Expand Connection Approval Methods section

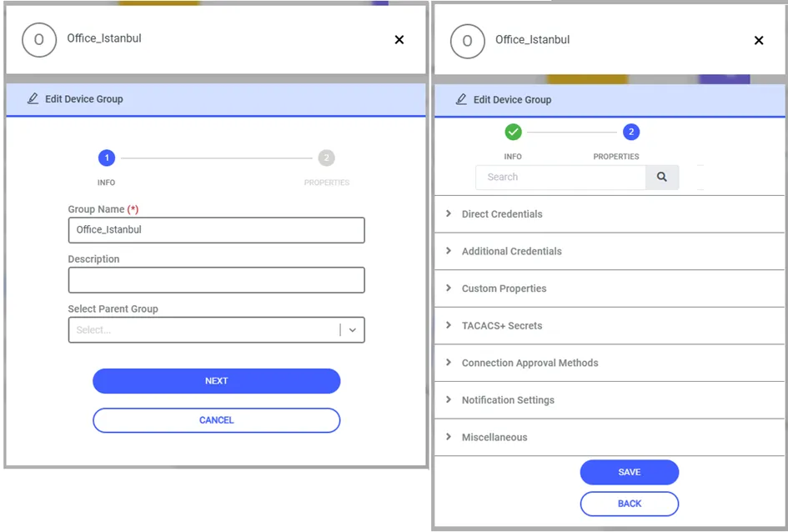pyautogui.click(x=609, y=363)
